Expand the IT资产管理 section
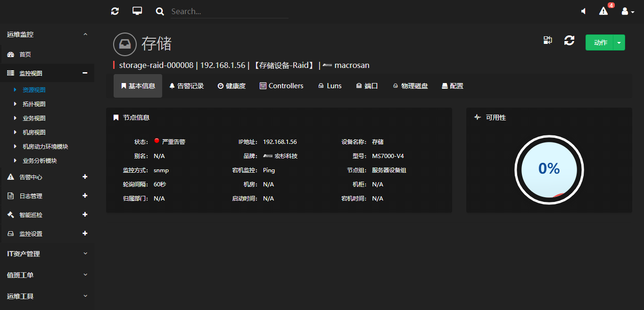Image resolution: width=644 pixels, height=310 pixels. click(x=47, y=254)
